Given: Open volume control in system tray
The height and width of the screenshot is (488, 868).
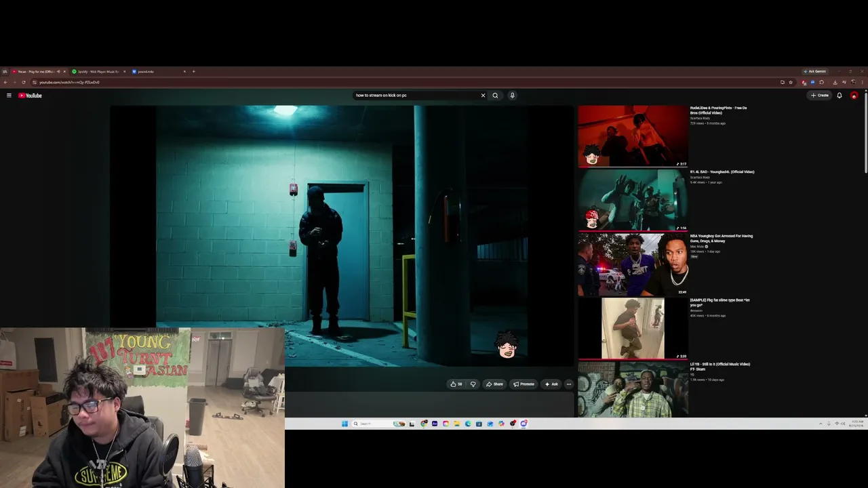Looking at the screenshot, I should click(843, 424).
